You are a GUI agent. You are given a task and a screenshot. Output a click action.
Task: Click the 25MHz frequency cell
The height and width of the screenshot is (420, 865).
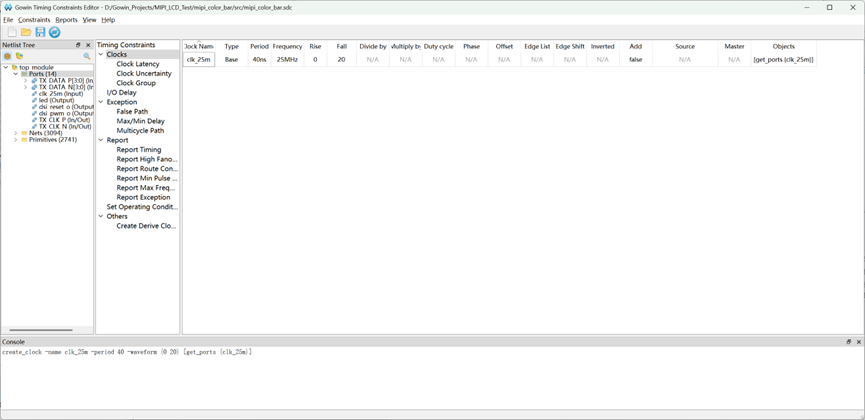point(287,60)
